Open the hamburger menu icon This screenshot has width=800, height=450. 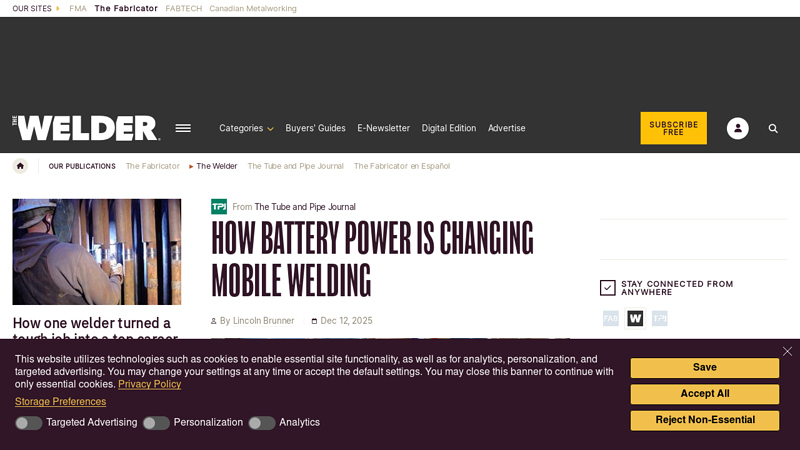[x=183, y=128]
